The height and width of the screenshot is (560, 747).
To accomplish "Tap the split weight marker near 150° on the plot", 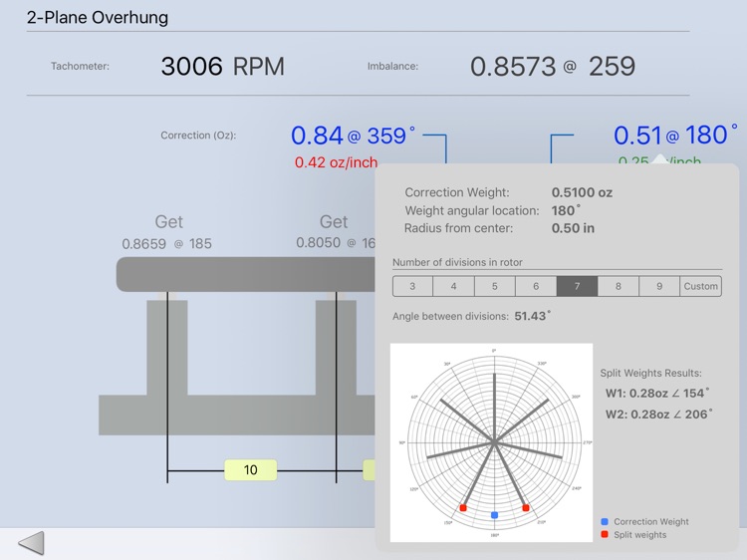I will coord(463,508).
